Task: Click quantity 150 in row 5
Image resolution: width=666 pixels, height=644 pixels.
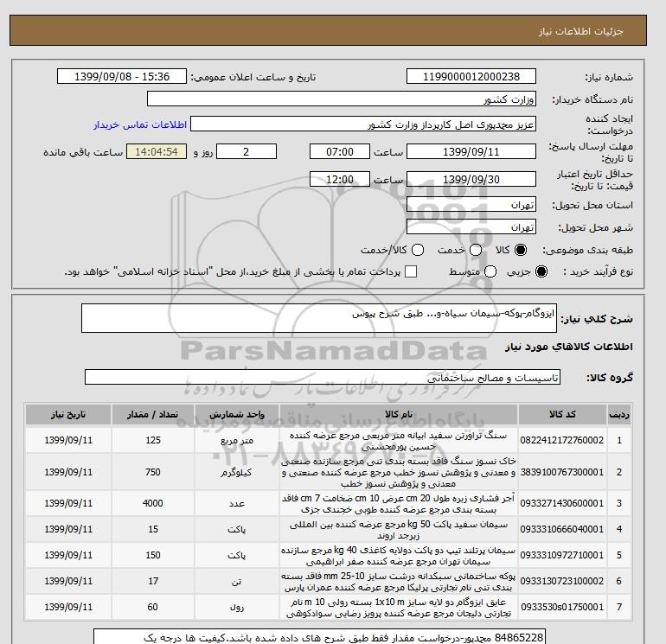Action: 153,555
